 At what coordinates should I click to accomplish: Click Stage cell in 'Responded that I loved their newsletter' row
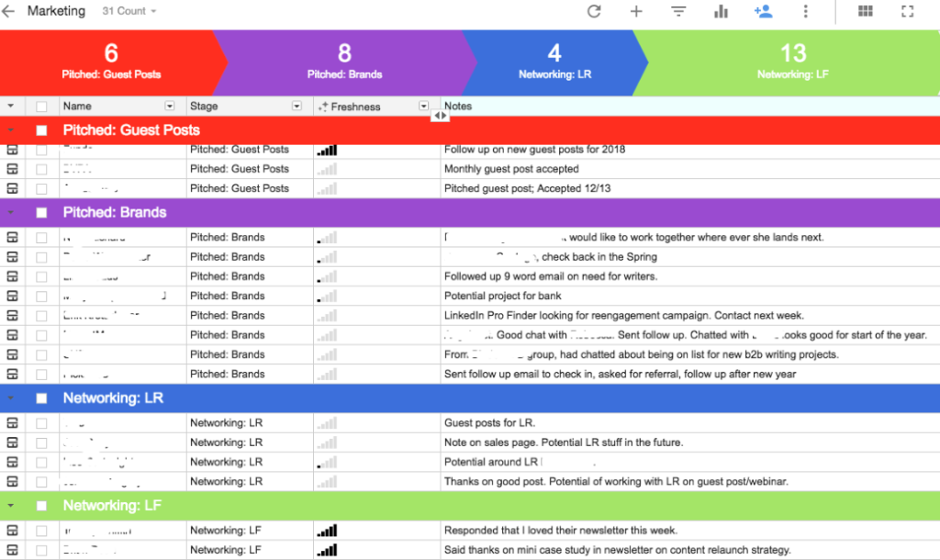tap(250, 531)
